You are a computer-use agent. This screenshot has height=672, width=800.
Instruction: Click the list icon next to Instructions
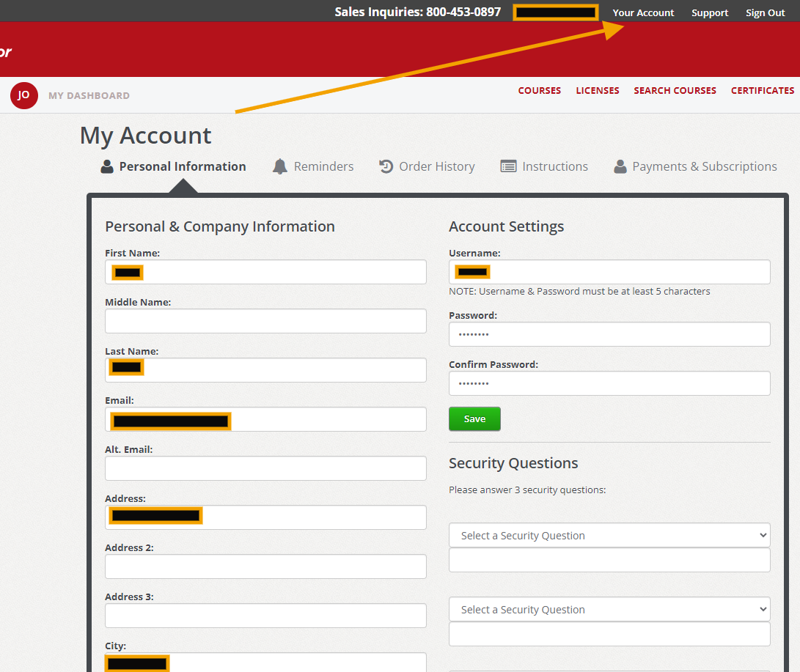[508, 166]
